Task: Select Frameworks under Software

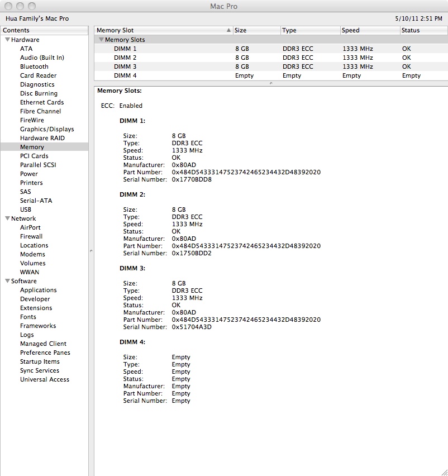Action: 38,326
